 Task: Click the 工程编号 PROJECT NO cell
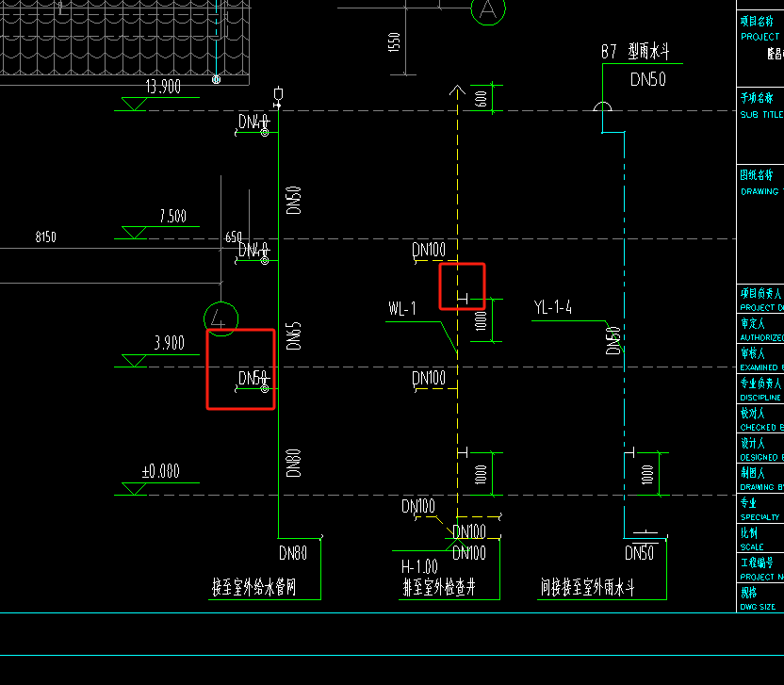760,568
